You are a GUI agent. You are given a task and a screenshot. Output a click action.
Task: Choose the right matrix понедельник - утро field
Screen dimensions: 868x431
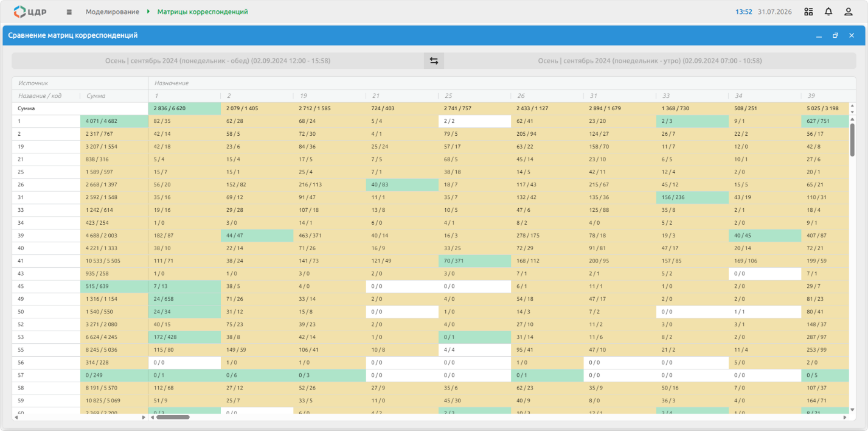650,61
